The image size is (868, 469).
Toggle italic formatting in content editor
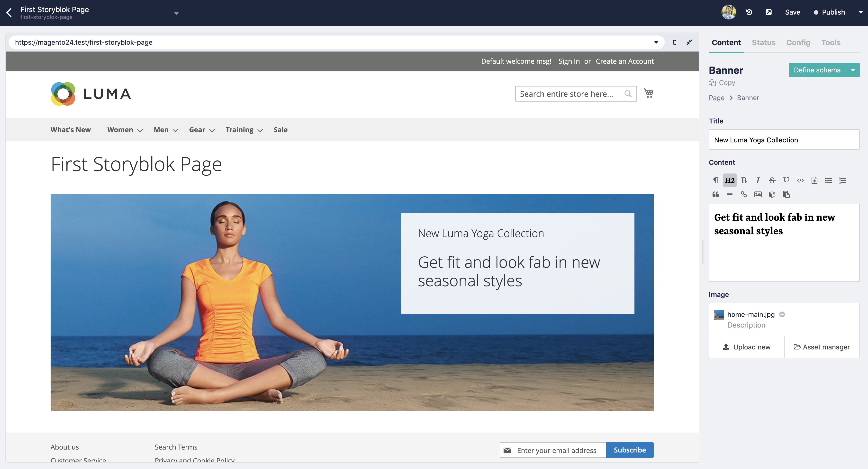(758, 180)
